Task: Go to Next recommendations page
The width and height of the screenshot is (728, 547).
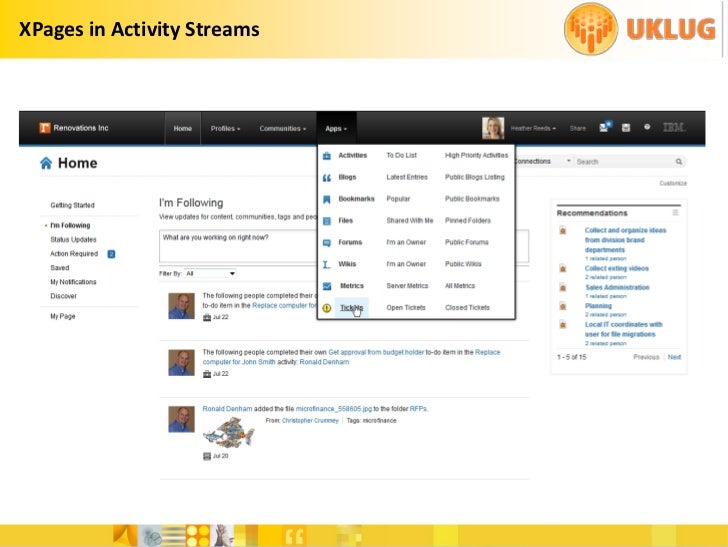Action: click(674, 357)
